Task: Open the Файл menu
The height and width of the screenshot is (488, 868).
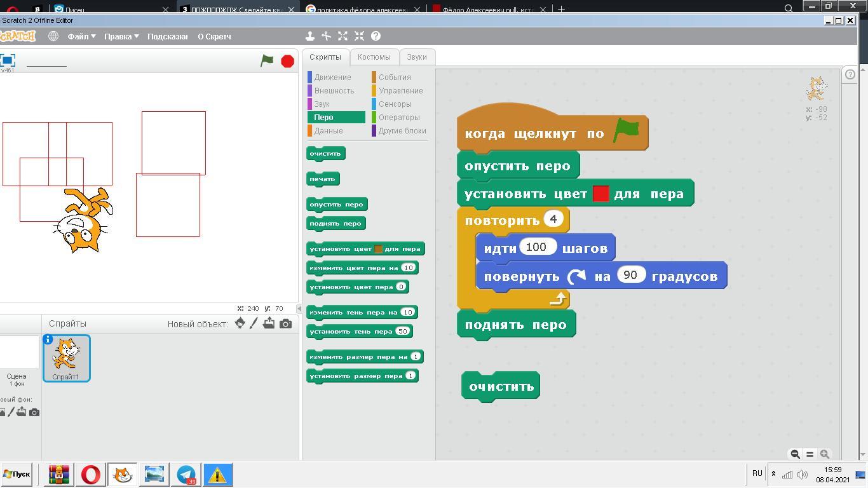Action: pos(81,36)
